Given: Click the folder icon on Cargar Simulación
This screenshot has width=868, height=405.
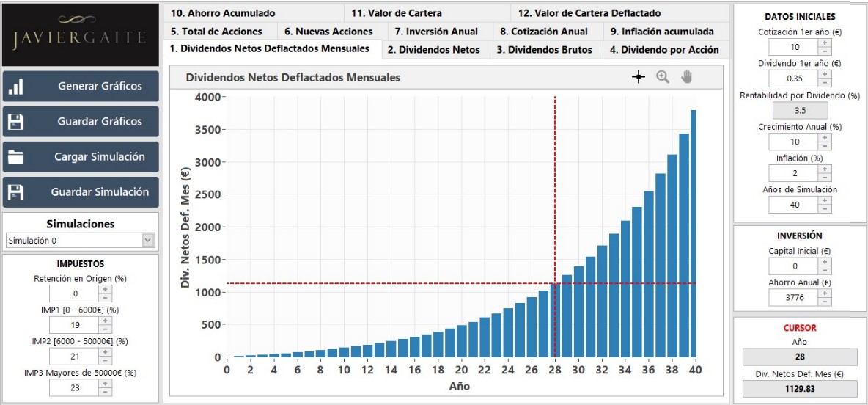Looking at the screenshot, I should (x=16, y=157).
